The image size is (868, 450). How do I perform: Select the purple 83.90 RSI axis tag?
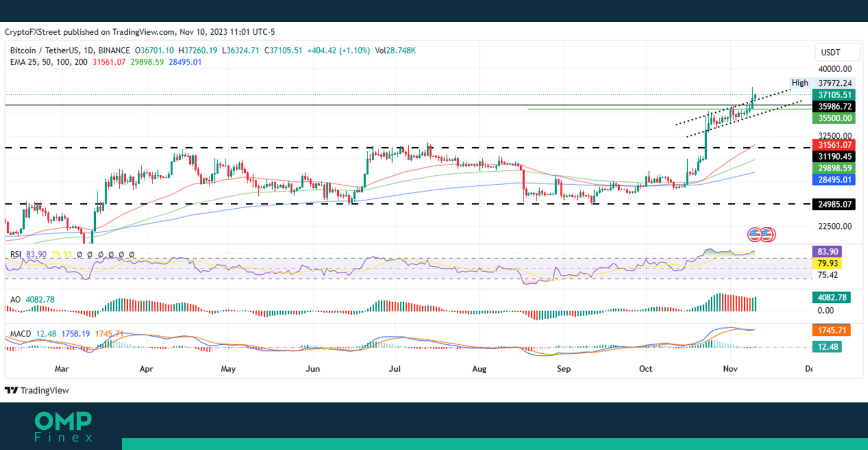[x=827, y=252]
